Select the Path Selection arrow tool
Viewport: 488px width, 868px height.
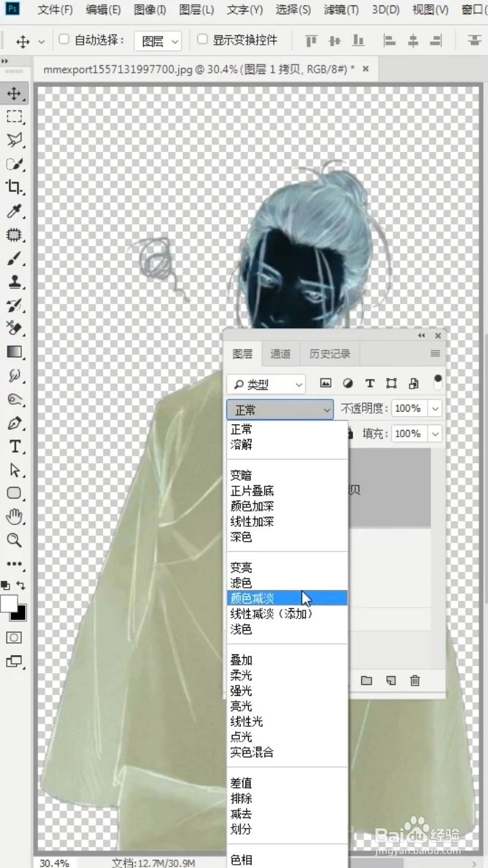14,470
